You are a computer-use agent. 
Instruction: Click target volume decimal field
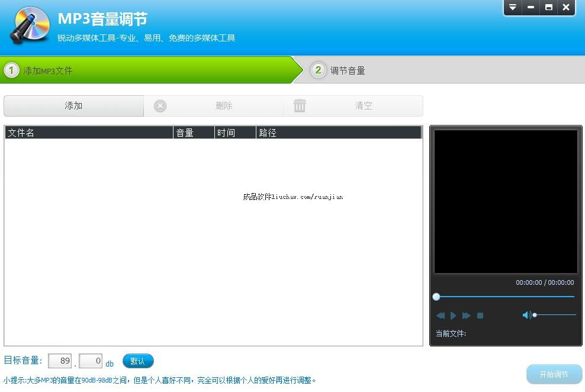coord(91,361)
